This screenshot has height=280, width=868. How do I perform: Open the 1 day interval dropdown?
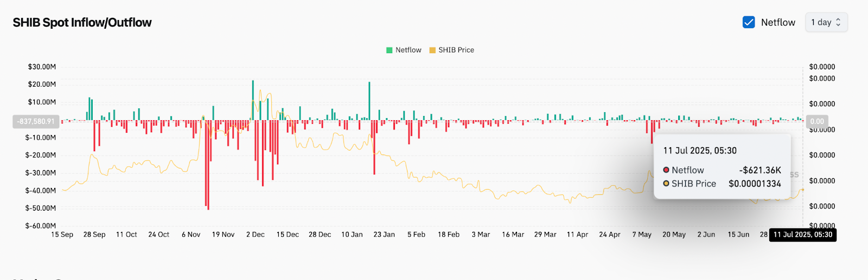(826, 22)
